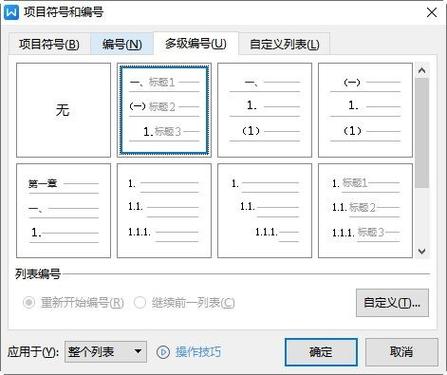Click the gallery scrollbar thumb
This screenshot has height=375, width=447.
[x=422, y=133]
